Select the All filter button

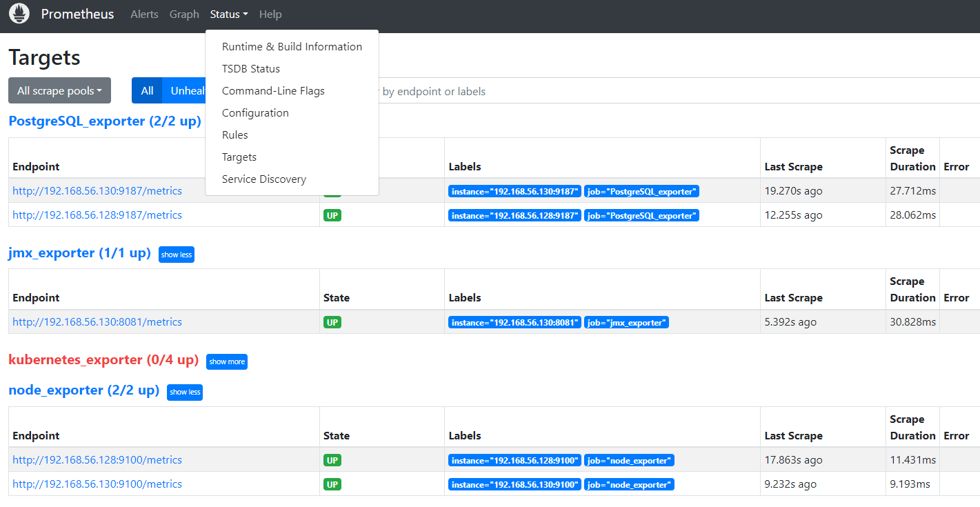(147, 90)
